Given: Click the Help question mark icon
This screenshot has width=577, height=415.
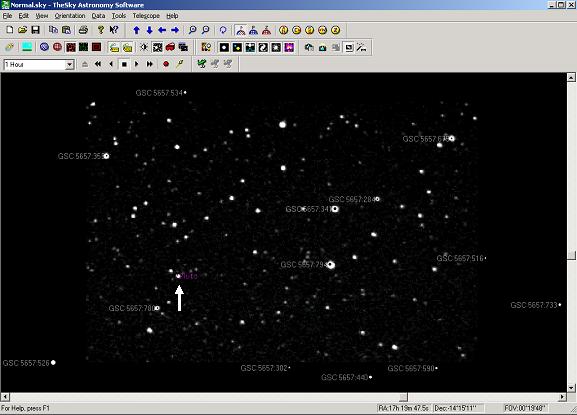Looking at the screenshot, I should coord(100,30).
